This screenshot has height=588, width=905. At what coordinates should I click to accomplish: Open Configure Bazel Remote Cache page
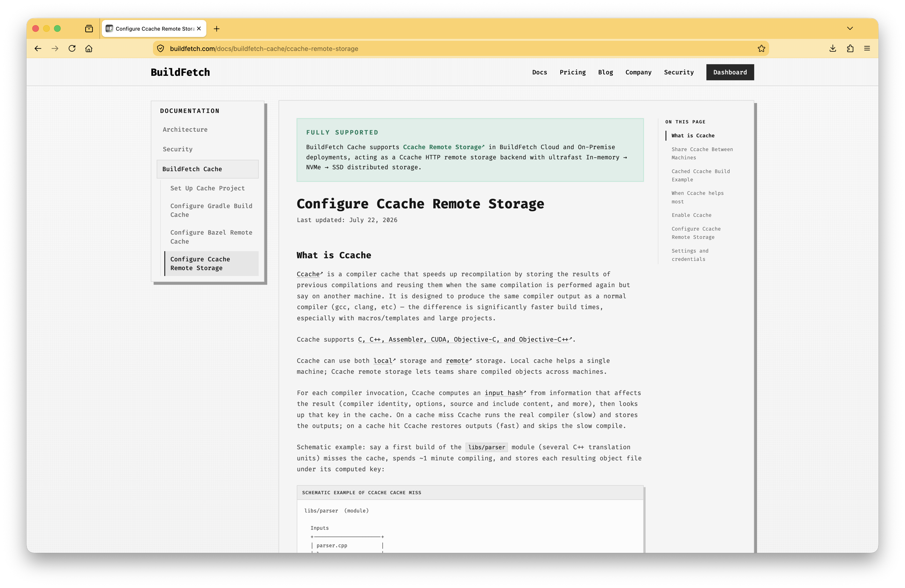click(211, 236)
